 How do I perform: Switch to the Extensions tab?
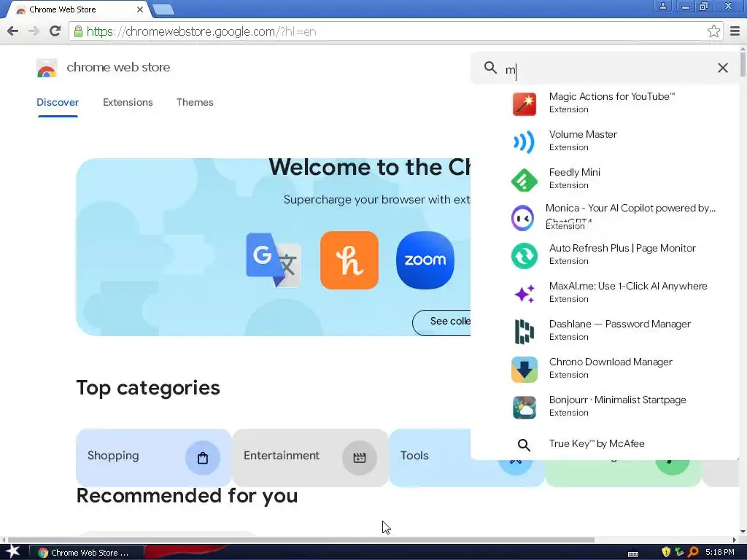point(128,102)
